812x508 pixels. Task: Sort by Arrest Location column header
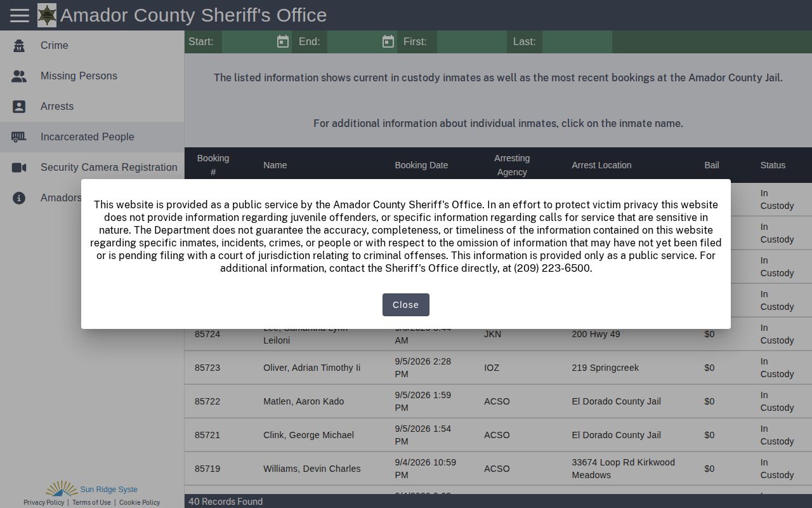pyautogui.click(x=601, y=165)
